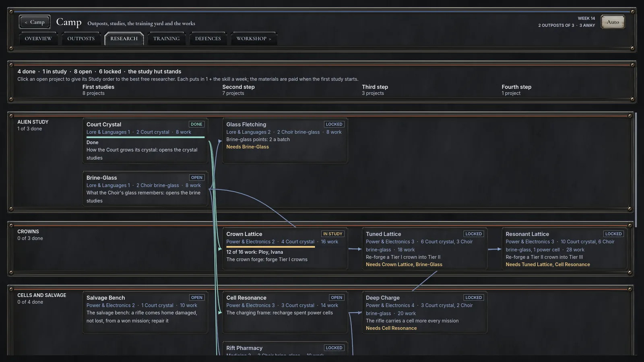This screenshot has height=362, width=644.
Task: Click 'The charging frame: recharge spent power cells'
Action: pos(279,313)
